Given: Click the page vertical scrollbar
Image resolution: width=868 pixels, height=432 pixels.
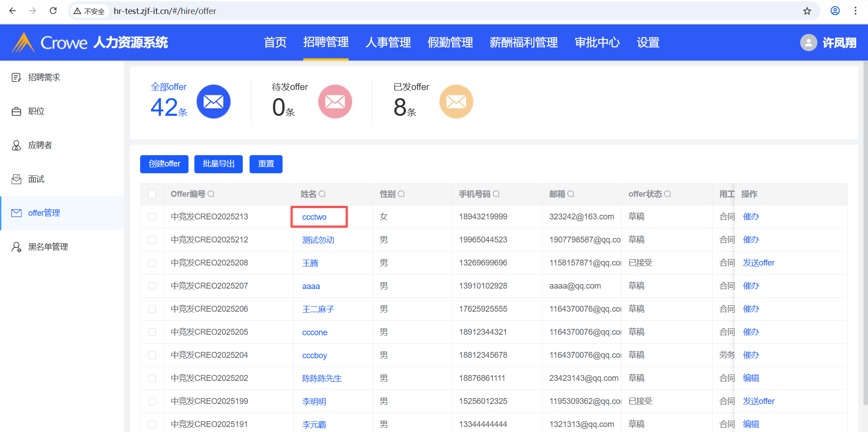Looking at the screenshot, I should point(865,226).
